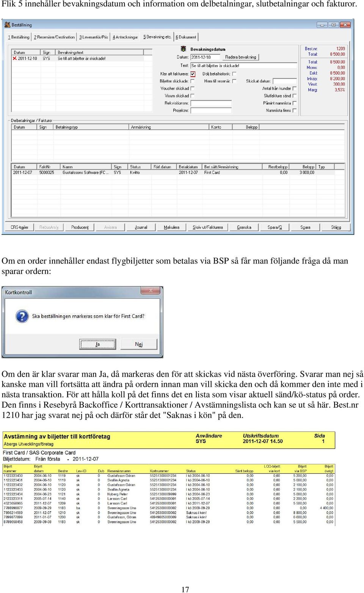Click the question mark icon in Kortkontroll
This screenshot has width=364, height=593.
coord(22,316)
